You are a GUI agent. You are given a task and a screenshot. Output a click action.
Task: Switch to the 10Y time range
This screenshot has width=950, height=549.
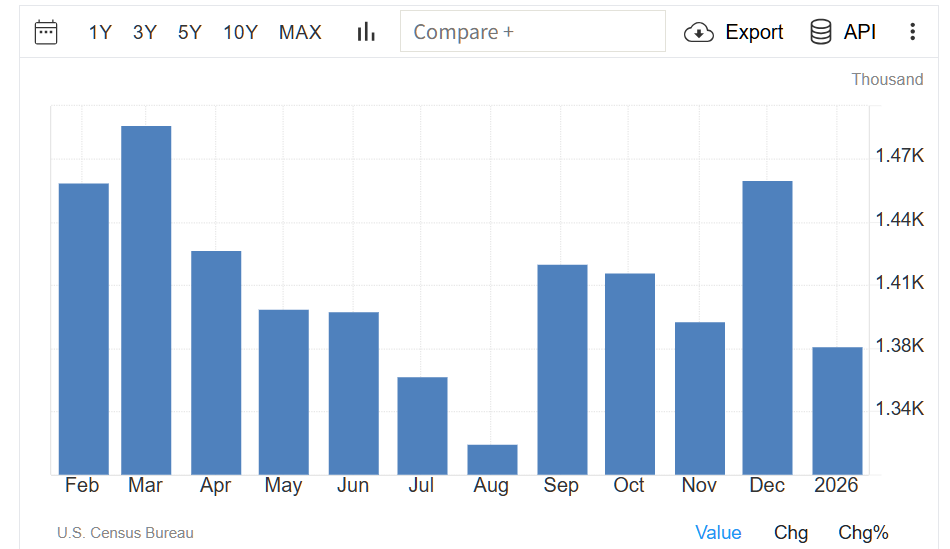[x=240, y=32]
